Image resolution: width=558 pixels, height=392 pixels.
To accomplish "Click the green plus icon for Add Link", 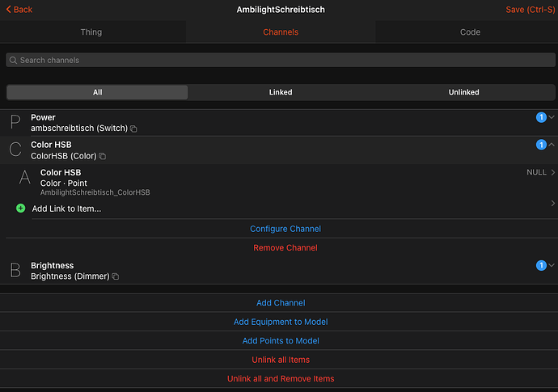I will pos(21,209).
